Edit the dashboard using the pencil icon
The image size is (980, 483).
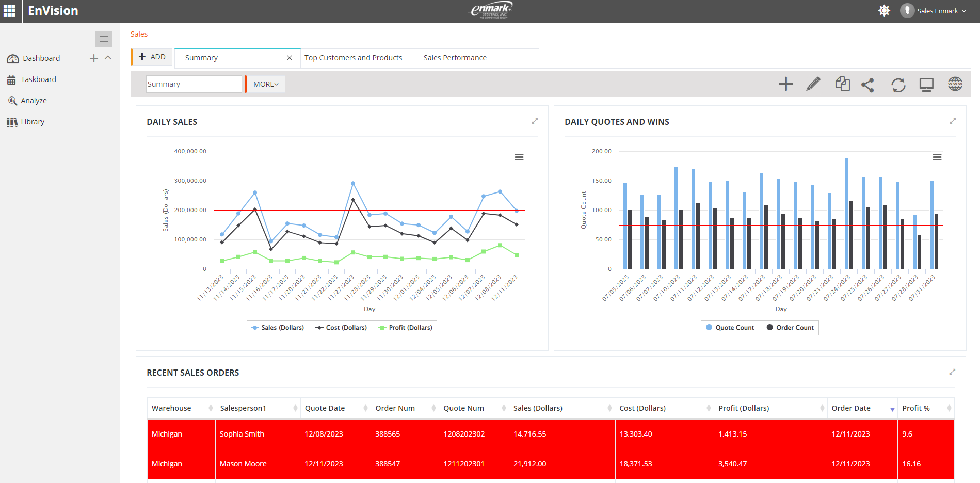[813, 84]
